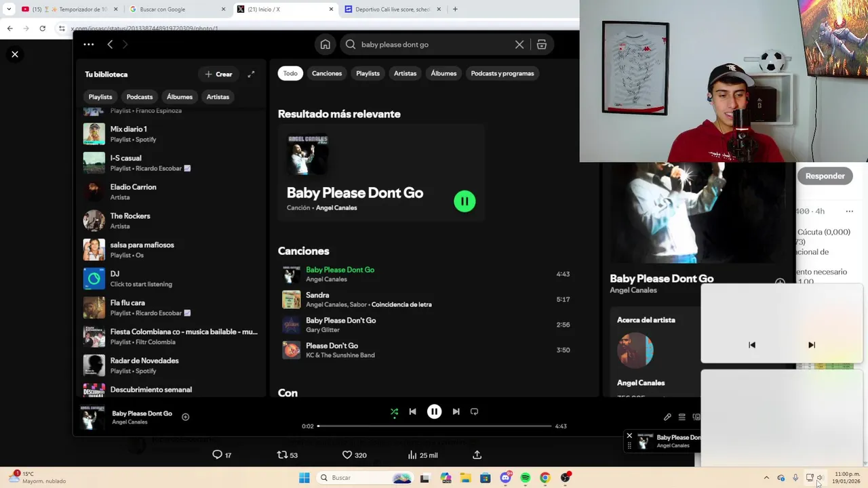The height and width of the screenshot is (488, 868).
Task: Open the X post replies with 17 comments
Action: tap(222, 455)
